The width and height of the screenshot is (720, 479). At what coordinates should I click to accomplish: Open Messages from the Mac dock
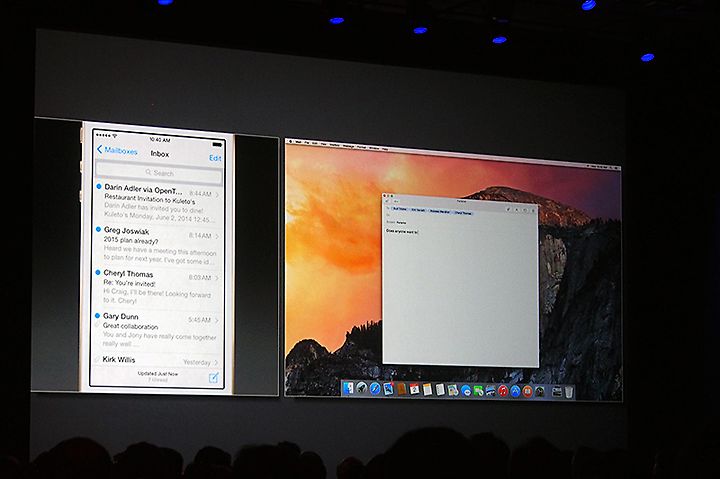click(x=466, y=391)
